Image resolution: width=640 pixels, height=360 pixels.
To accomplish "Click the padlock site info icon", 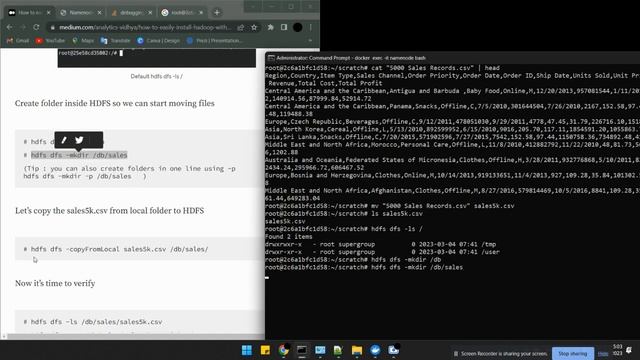I will (53, 27).
